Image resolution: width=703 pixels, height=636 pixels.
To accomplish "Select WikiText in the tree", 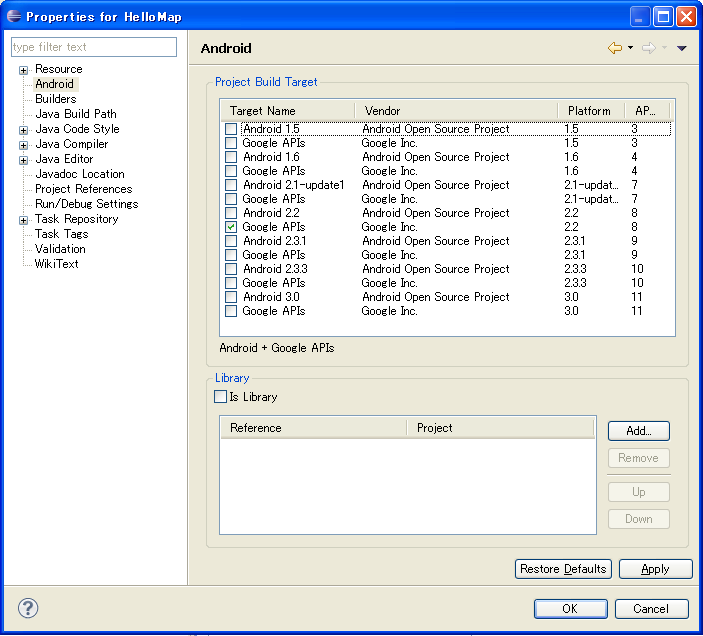I will pyautogui.click(x=56, y=264).
